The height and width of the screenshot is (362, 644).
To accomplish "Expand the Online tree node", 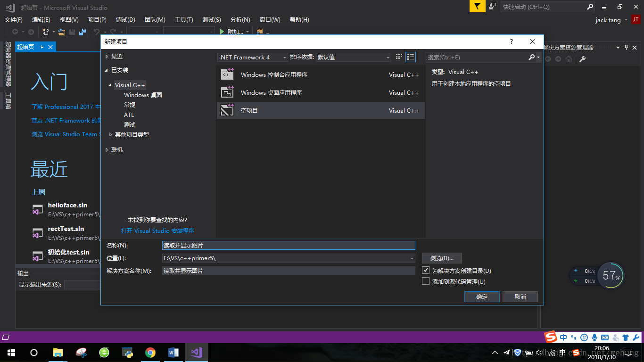I will (107, 150).
